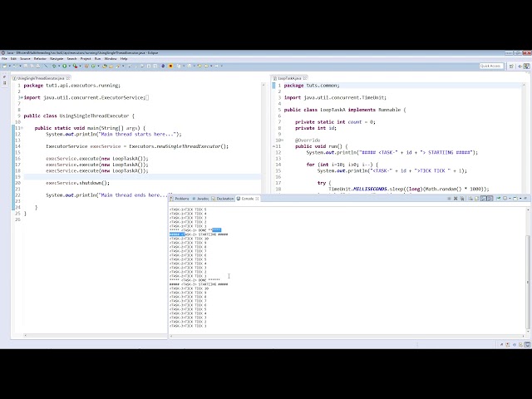Image resolution: width=532 pixels, height=399 pixels.
Task: Switch to the Problems tab
Action: (180, 199)
